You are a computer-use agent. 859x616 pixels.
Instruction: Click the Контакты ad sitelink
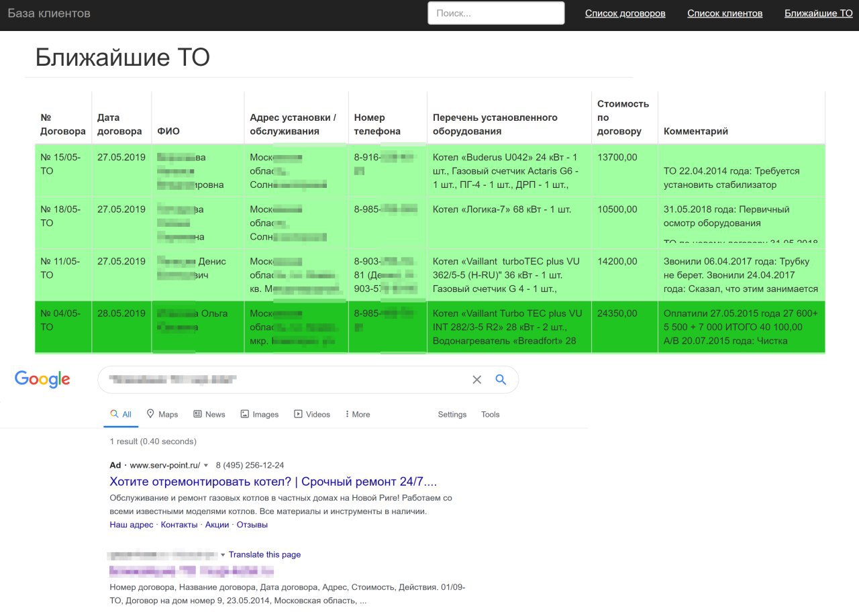tap(179, 525)
